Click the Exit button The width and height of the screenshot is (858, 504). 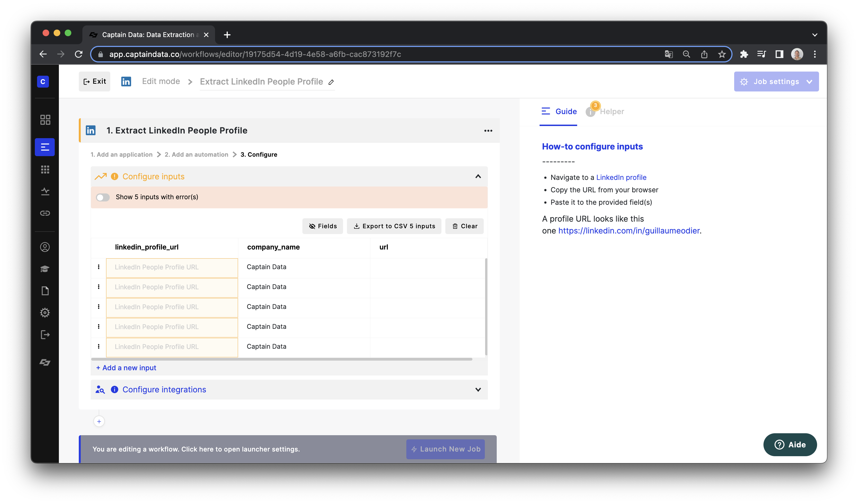(x=95, y=81)
